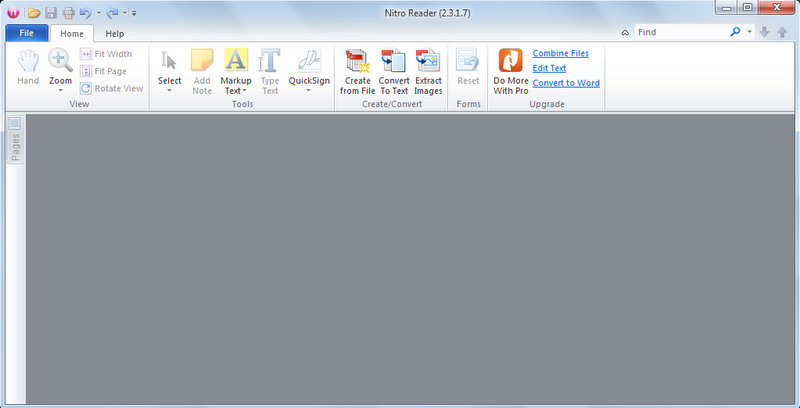Image resolution: width=800 pixels, height=408 pixels.
Task: Minimize the Nitro Reader window
Action: (x=726, y=7)
